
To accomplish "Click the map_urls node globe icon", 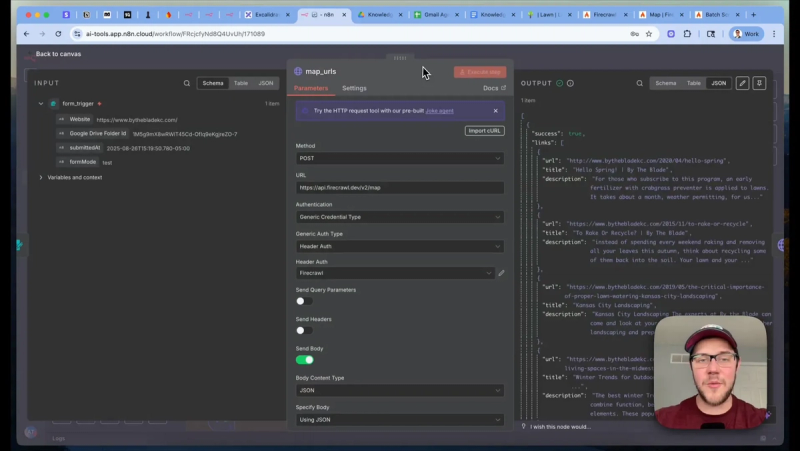I will coord(298,71).
